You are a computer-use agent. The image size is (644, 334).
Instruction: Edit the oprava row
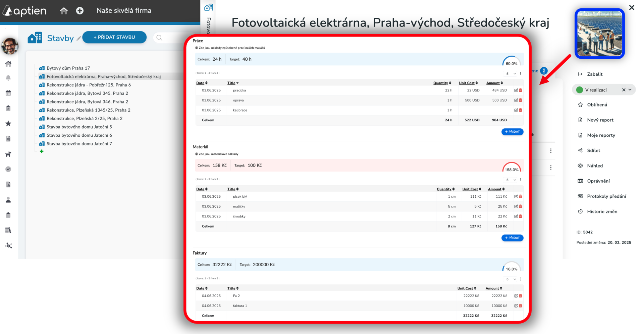[516, 100]
